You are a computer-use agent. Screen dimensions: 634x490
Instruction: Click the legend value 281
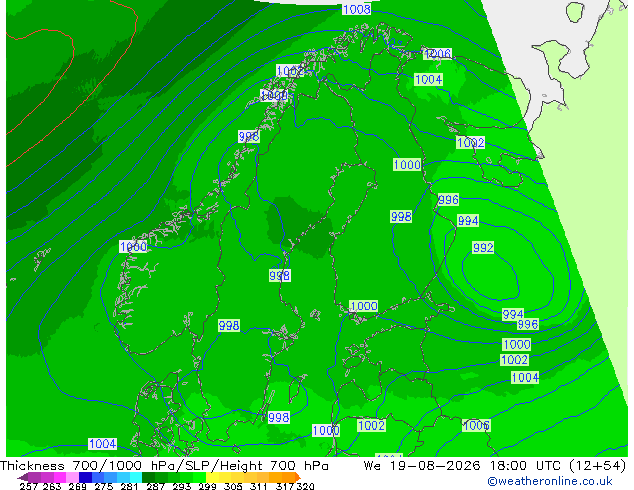[x=129, y=486]
